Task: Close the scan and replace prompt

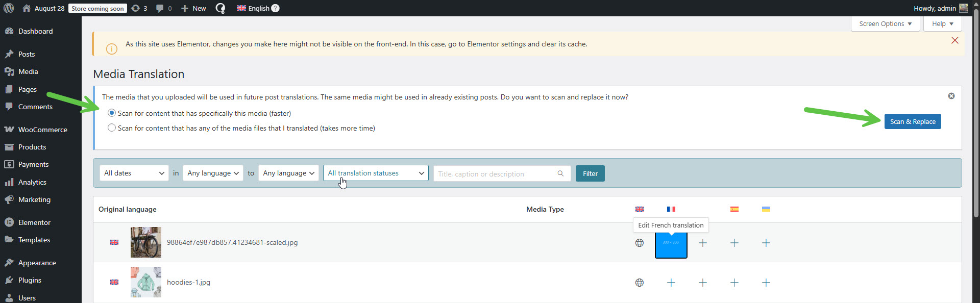Action: point(951,96)
